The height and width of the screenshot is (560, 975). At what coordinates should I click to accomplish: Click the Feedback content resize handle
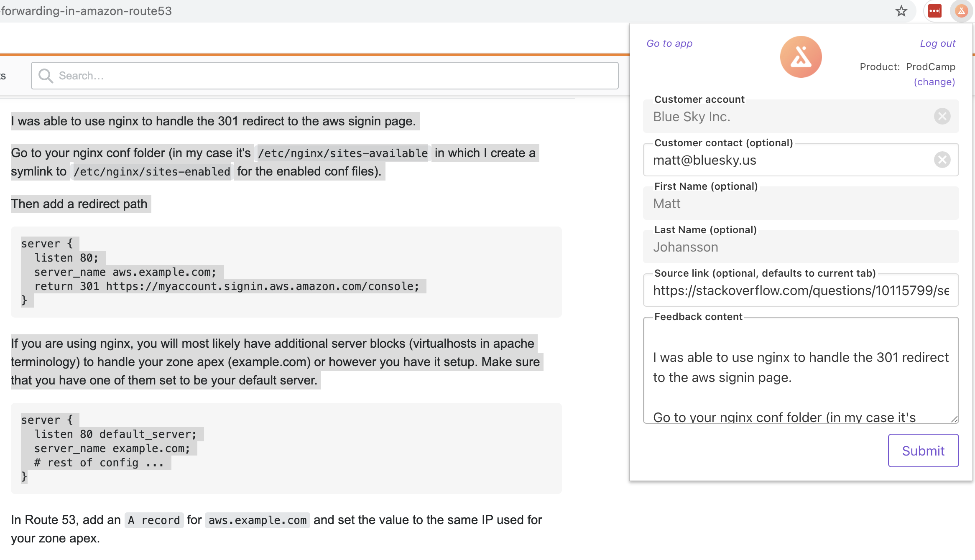[x=954, y=419]
